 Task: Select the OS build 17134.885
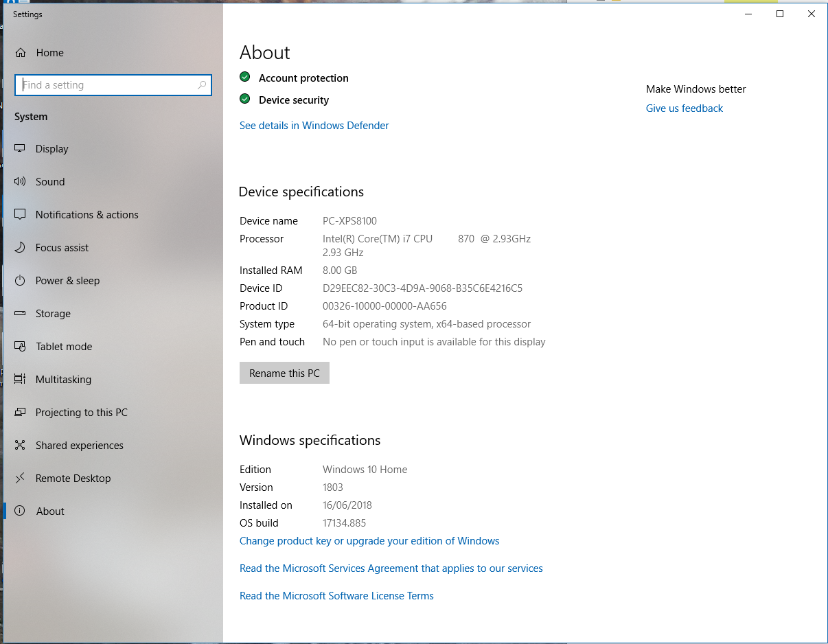click(345, 523)
